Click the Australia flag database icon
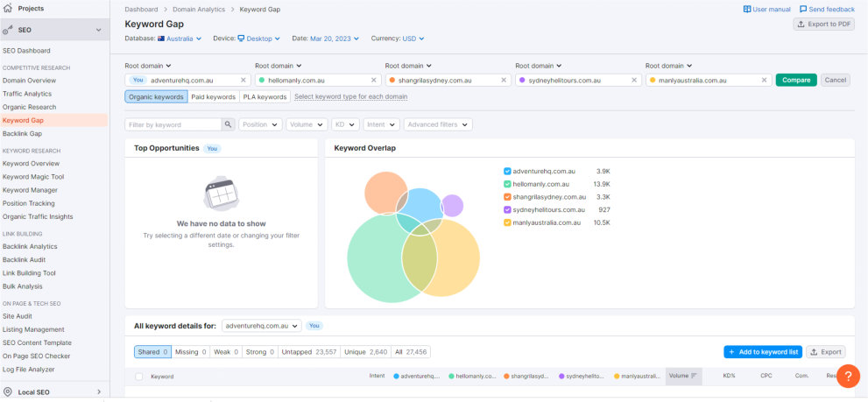Image resolution: width=868 pixels, height=402 pixels. [161, 39]
